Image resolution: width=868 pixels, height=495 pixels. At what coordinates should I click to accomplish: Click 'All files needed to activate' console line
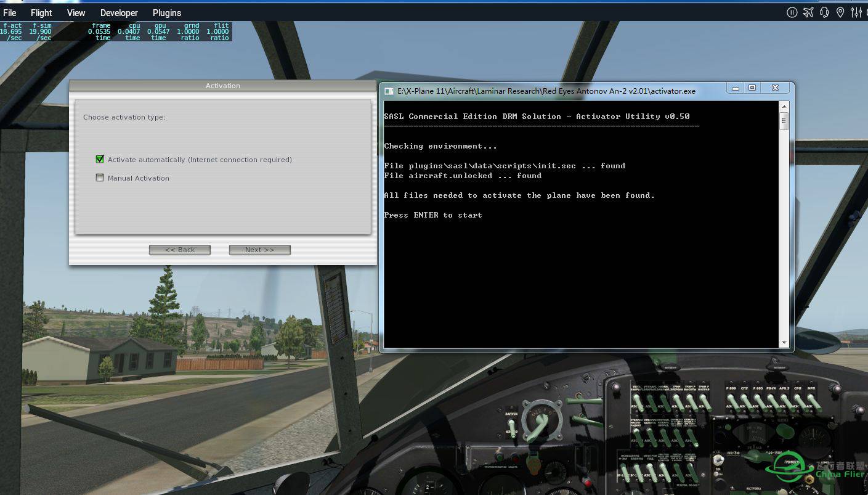coord(519,195)
